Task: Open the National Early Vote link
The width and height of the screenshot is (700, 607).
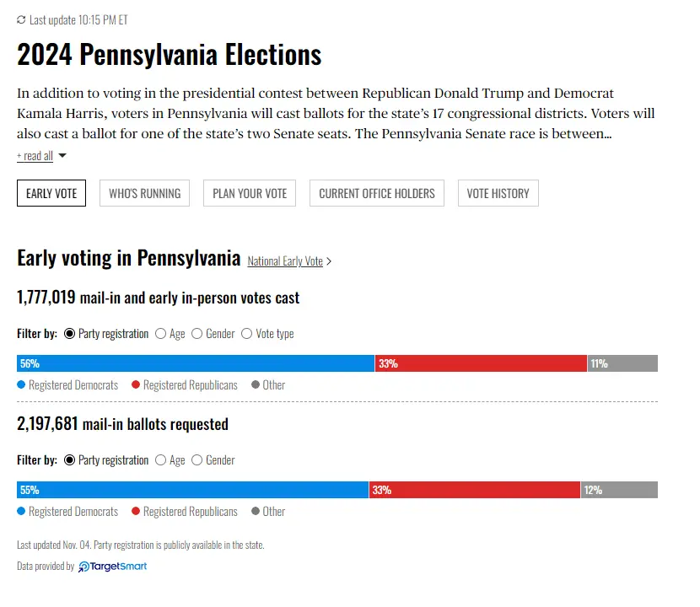Action: pyautogui.click(x=285, y=261)
